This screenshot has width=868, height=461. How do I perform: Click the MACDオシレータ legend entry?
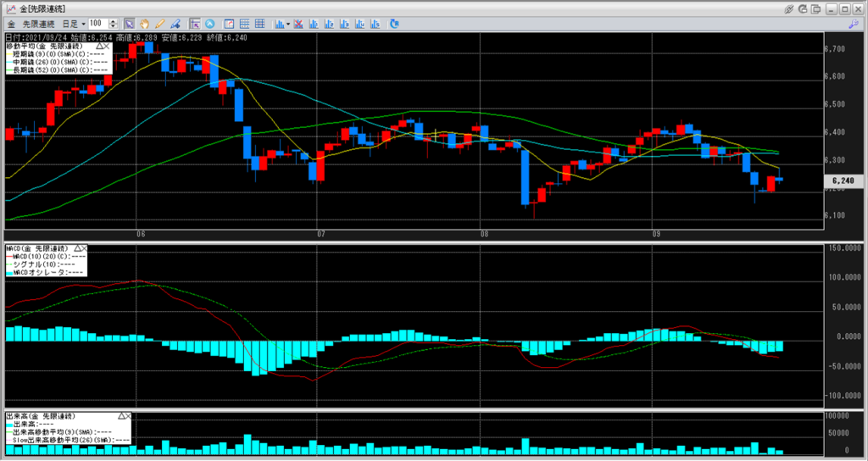[x=44, y=272]
